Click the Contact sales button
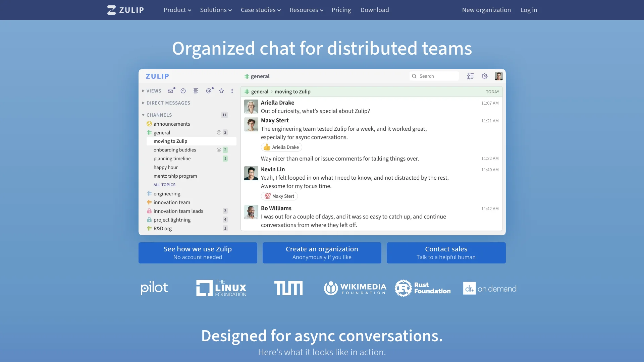 (x=446, y=253)
